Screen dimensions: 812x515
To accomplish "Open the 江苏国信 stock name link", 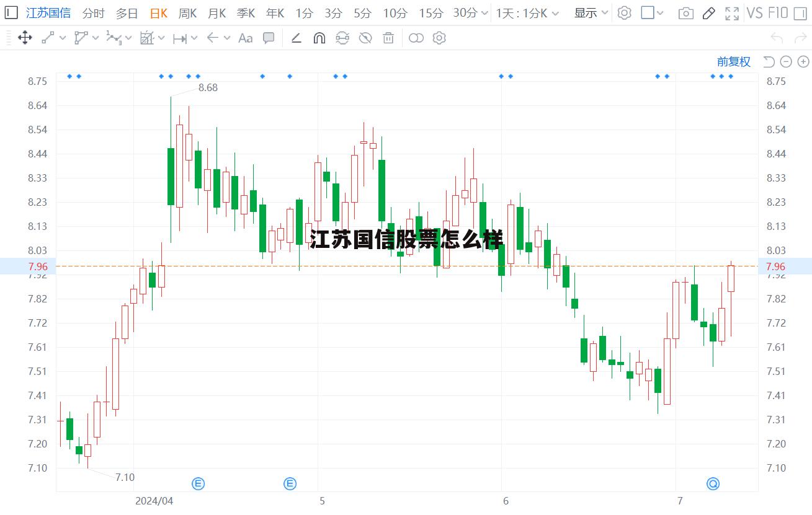I will tap(48, 12).
